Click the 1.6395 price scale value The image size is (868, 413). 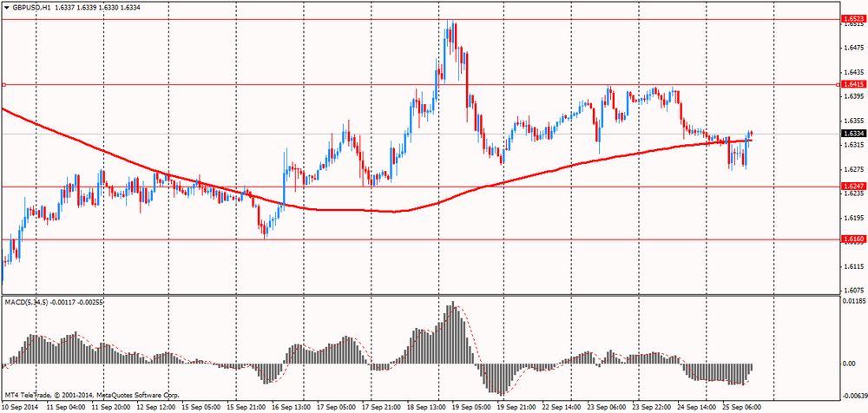point(852,97)
